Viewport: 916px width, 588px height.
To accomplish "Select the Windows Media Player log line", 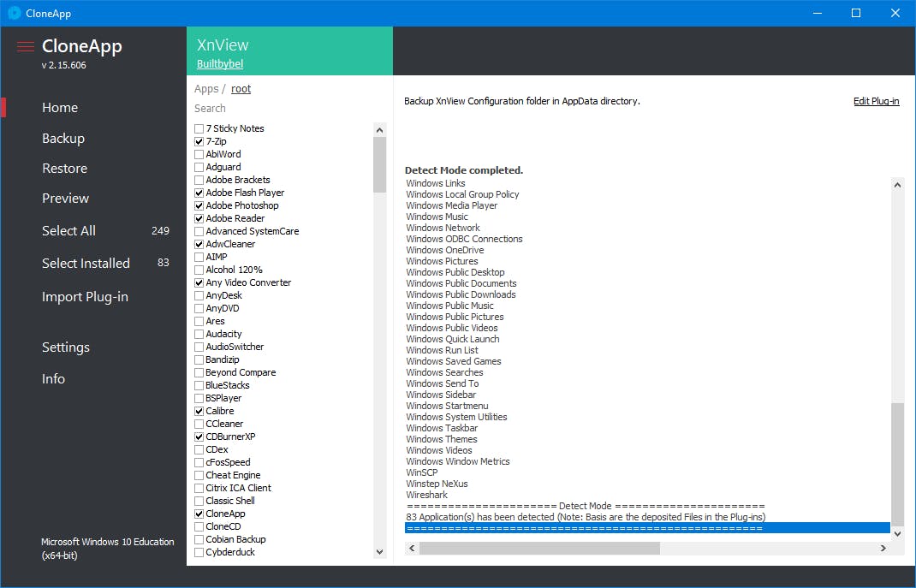I will [451, 205].
